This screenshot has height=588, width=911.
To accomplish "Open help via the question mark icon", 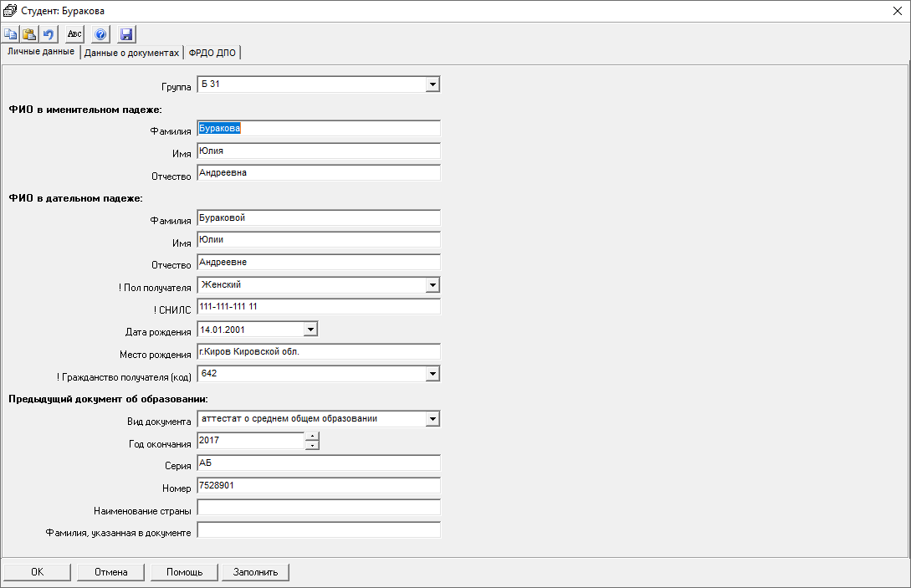I will coord(100,34).
